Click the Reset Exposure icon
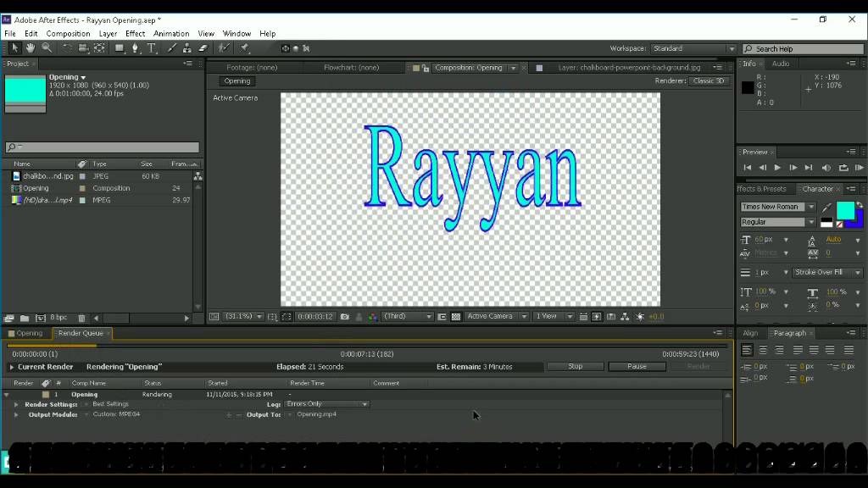This screenshot has height=488, width=868. point(640,317)
